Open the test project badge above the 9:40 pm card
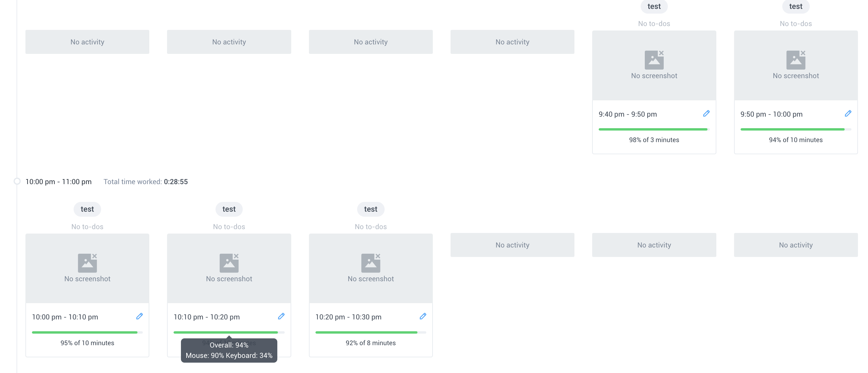Screen dimensions: 868x373 (654, 7)
